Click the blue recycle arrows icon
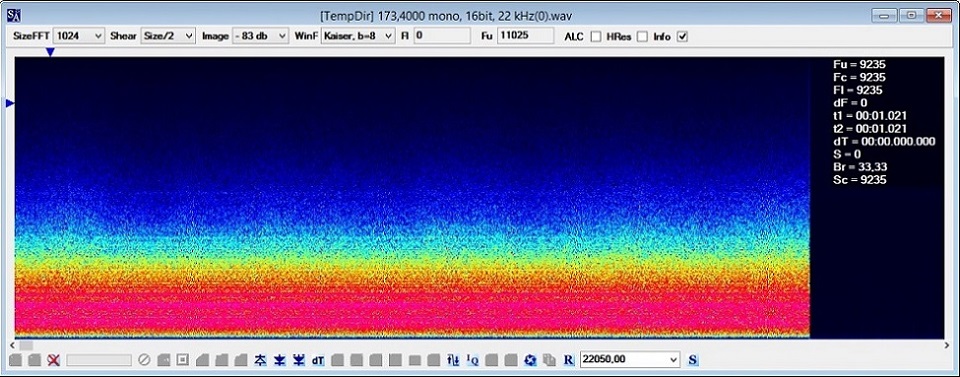The height and width of the screenshot is (377, 960). (530, 360)
